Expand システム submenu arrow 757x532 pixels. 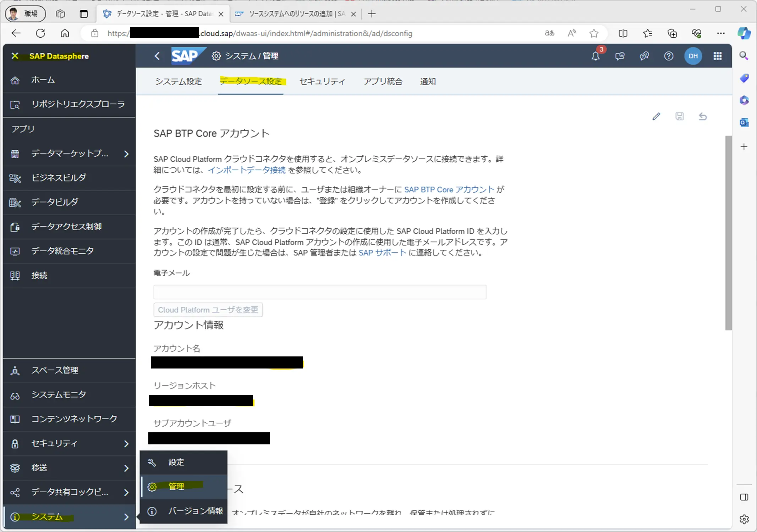pos(126,517)
